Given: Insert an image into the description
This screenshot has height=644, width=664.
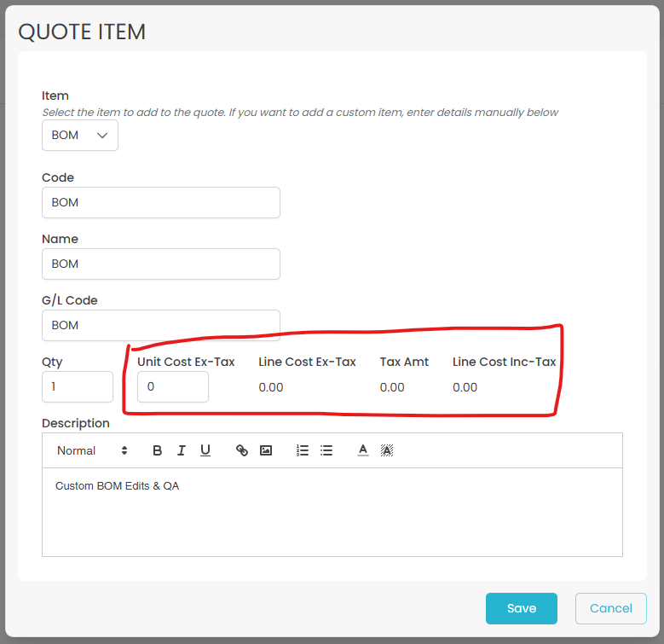Looking at the screenshot, I should pyautogui.click(x=266, y=450).
